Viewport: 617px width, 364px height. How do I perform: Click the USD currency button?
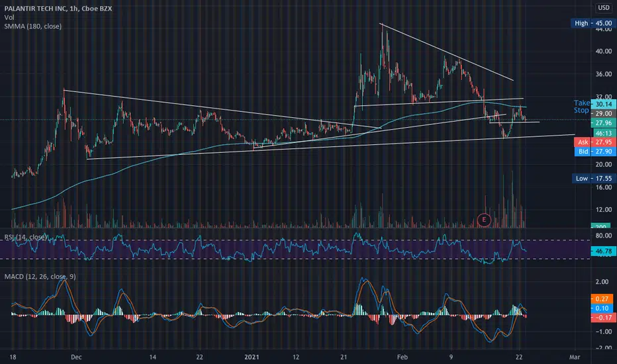pyautogui.click(x=604, y=7)
